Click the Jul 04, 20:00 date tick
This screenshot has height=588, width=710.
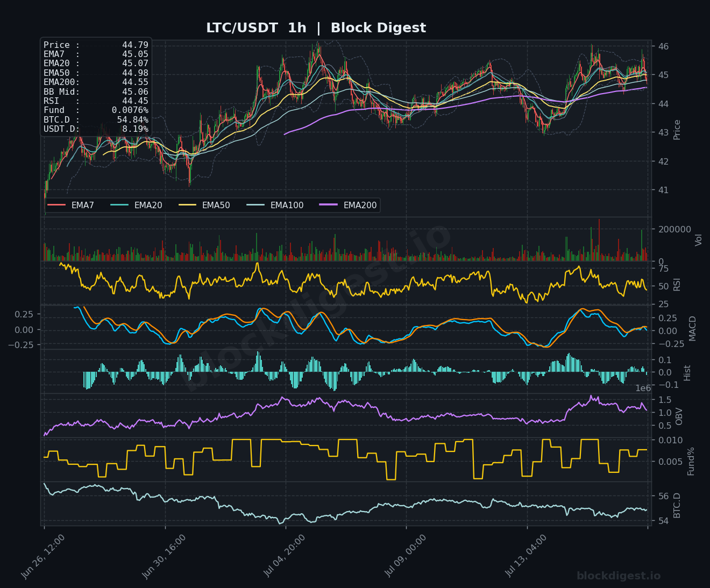[x=285, y=556]
